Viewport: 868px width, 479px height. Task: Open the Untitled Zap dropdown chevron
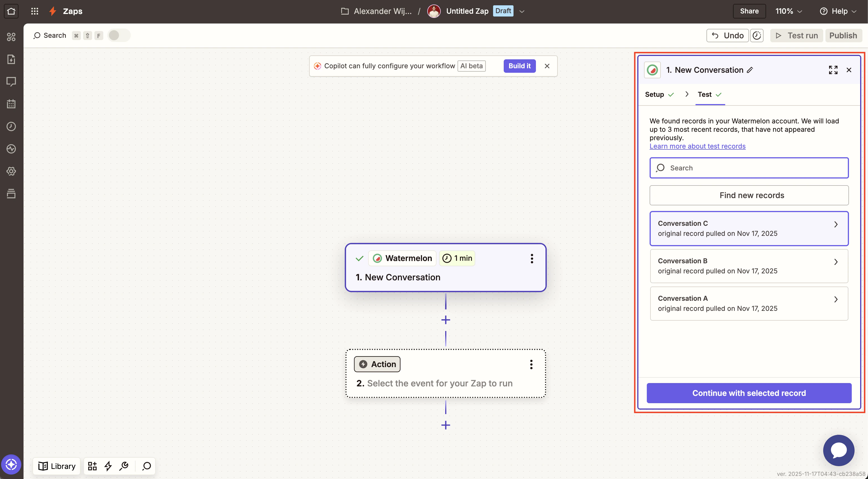[522, 11]
